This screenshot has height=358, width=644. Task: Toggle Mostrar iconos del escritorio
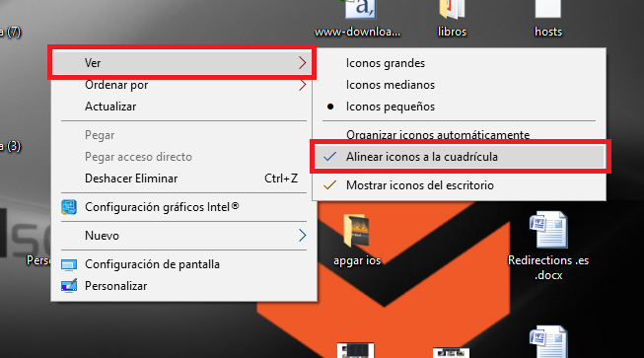[x=459, y=185]
